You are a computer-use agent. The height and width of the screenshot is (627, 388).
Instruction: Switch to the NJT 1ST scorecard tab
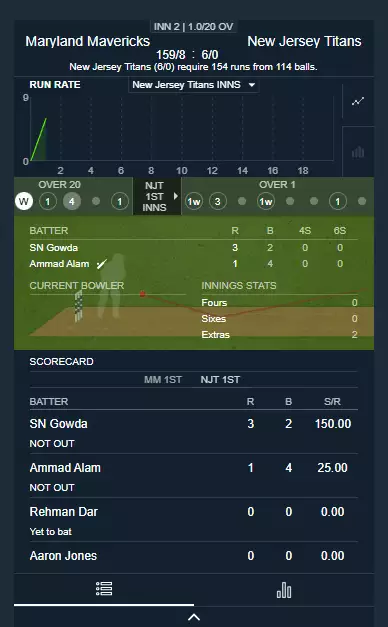click(220, 379)
